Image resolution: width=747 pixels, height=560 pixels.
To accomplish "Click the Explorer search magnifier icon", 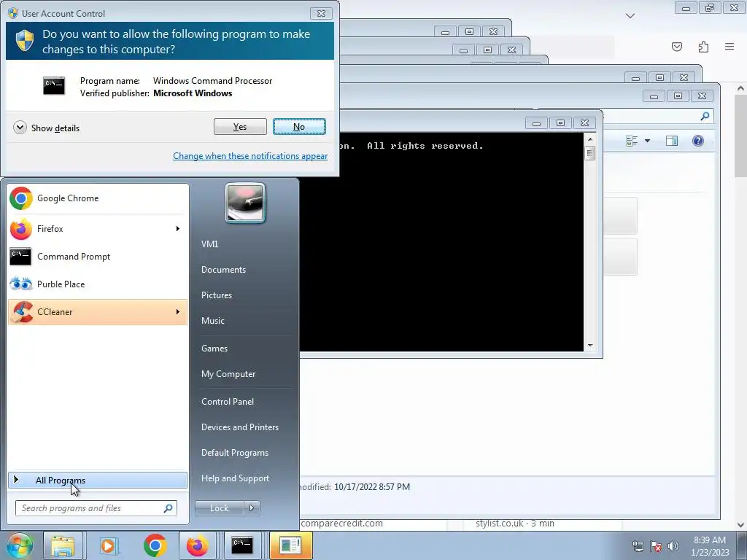I will [x=705, y=116].
